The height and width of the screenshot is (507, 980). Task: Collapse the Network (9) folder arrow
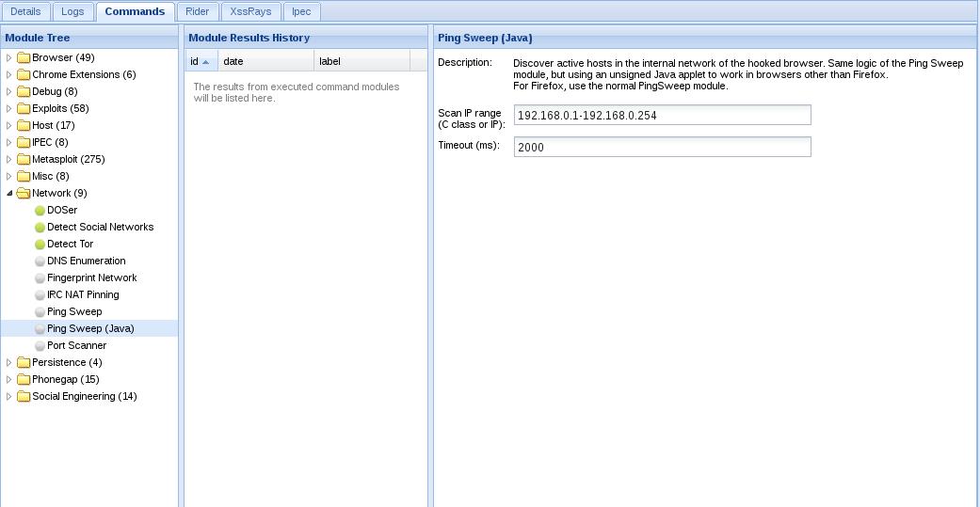8,194
